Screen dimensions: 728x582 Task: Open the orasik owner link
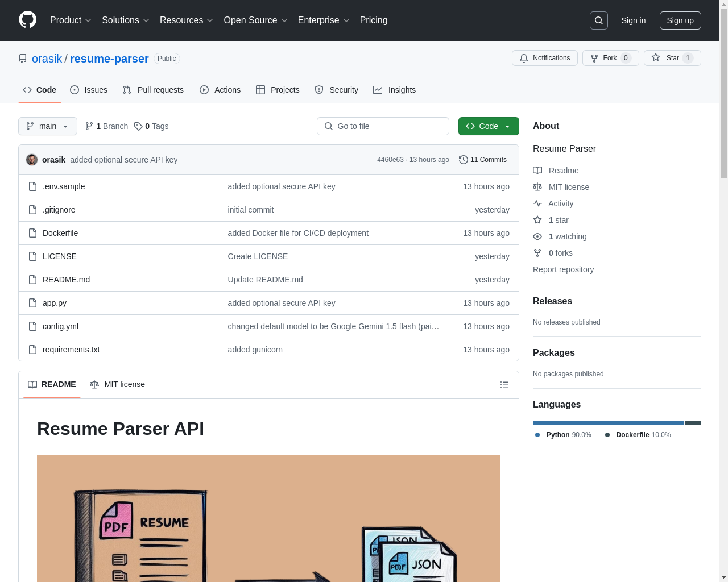point(47,59)
